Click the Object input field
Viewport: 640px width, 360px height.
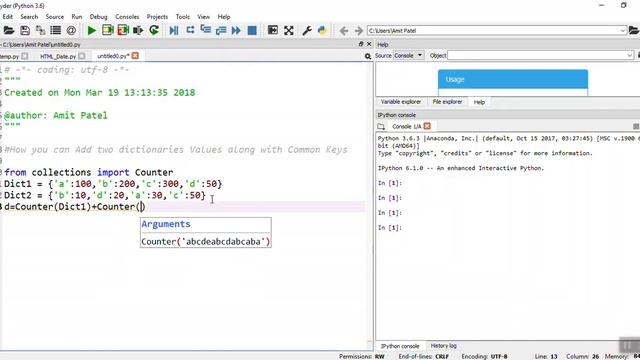(537, 56)
